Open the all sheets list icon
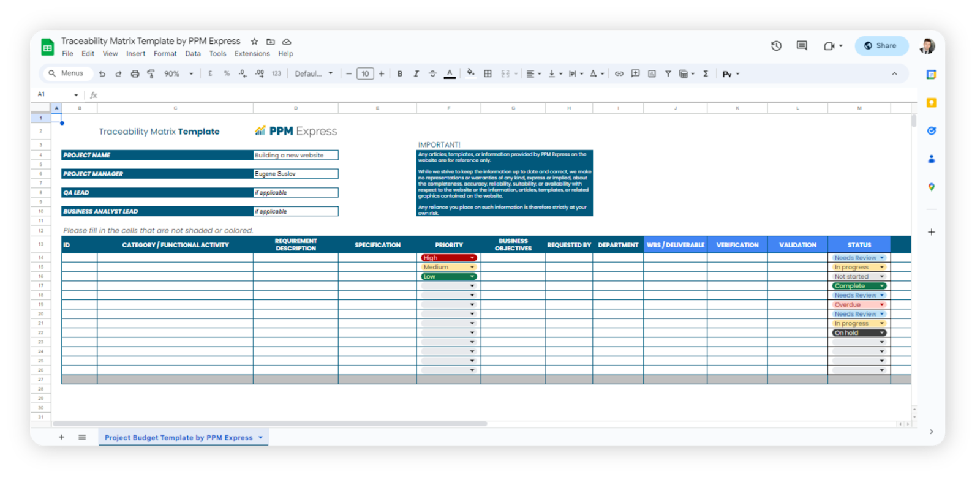This screenshot has height=480, width=980. tap(82, 437)
